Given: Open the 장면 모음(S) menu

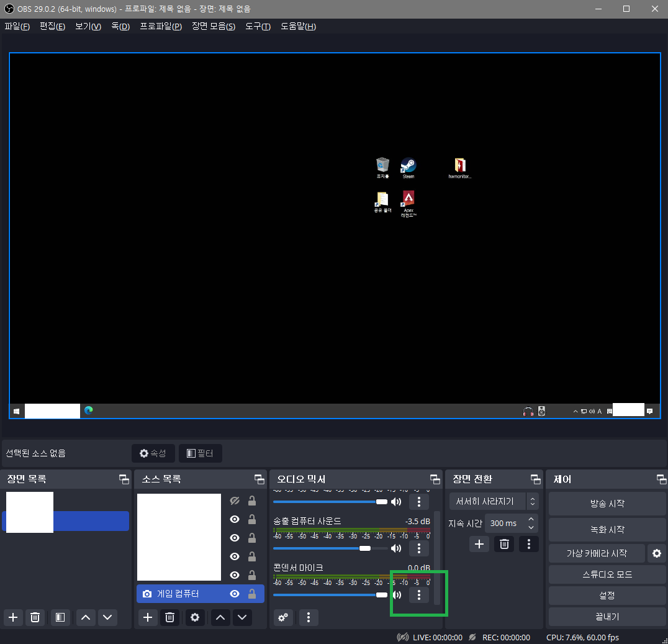Looking at the screenshot, I should 214,27.
